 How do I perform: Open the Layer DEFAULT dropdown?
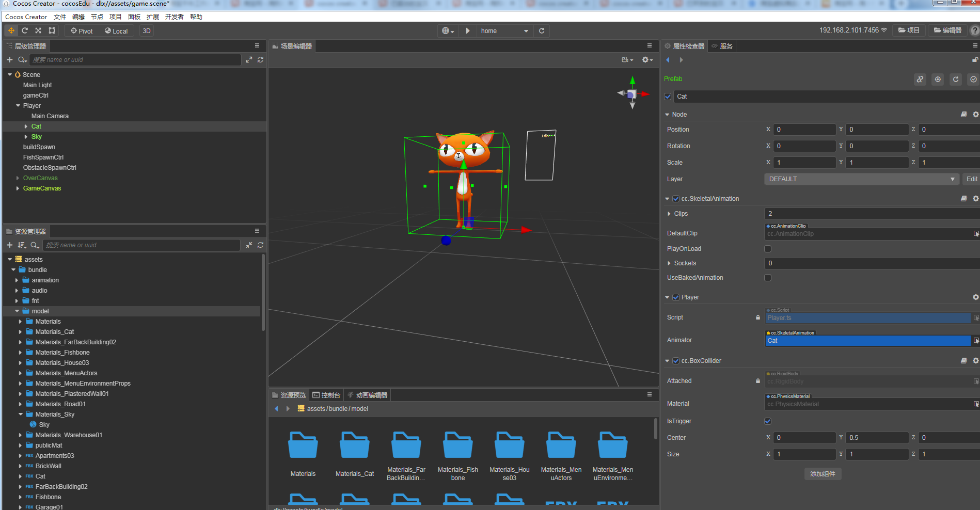[x=861, y=179]
